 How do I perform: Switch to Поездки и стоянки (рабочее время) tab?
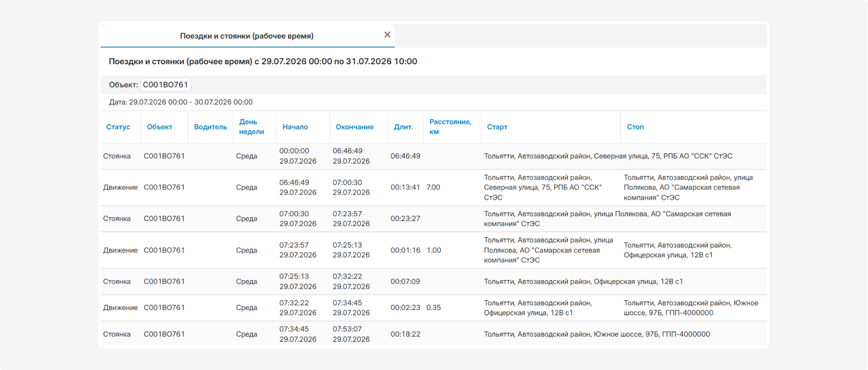(247, 36)
